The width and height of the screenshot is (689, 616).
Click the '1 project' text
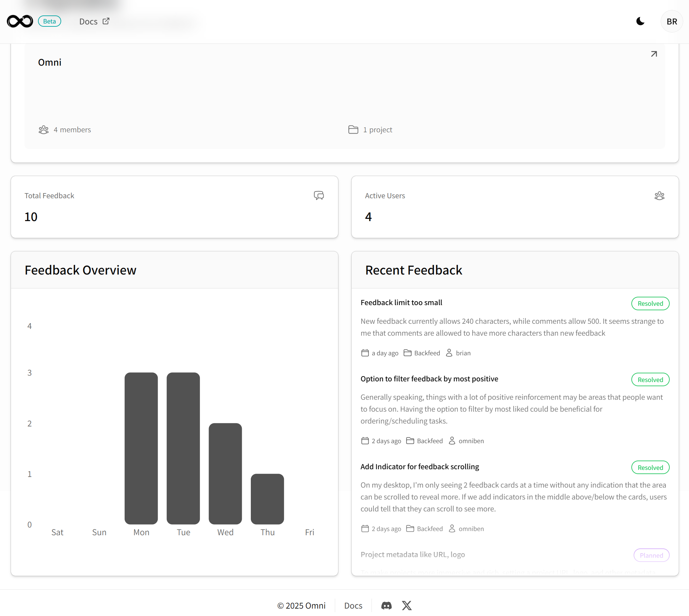(378, 130)
